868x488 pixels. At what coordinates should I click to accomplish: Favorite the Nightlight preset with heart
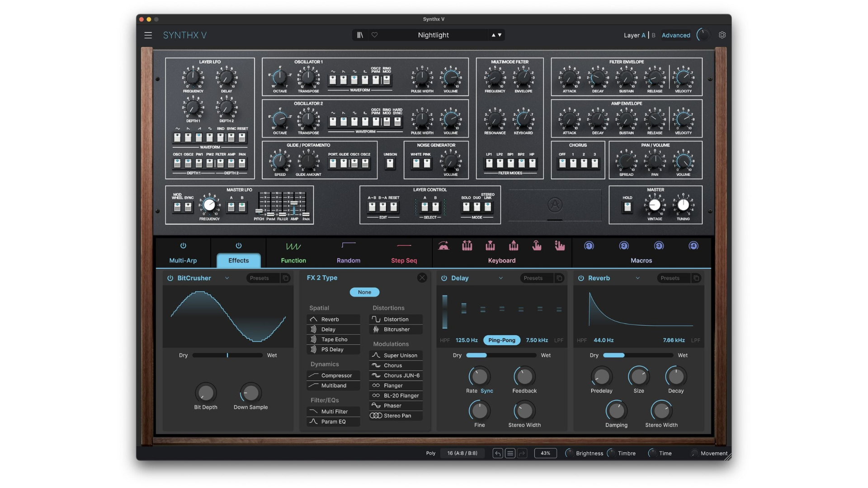point(374,35)
